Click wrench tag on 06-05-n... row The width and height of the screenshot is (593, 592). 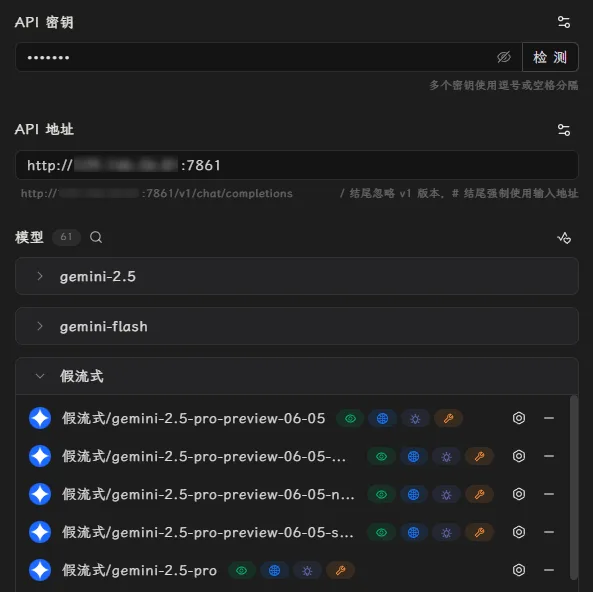(479, 494)
